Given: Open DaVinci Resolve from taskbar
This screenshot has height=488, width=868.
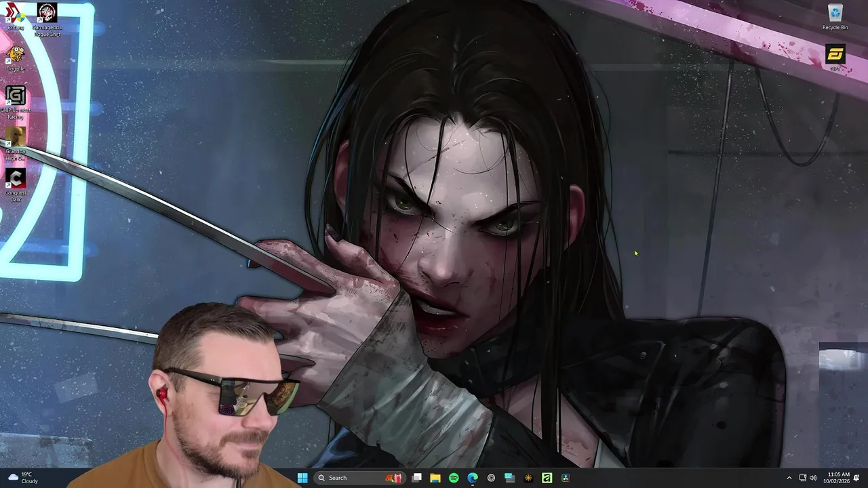Looking at the screenshot, I should click(x=566, y=478).
